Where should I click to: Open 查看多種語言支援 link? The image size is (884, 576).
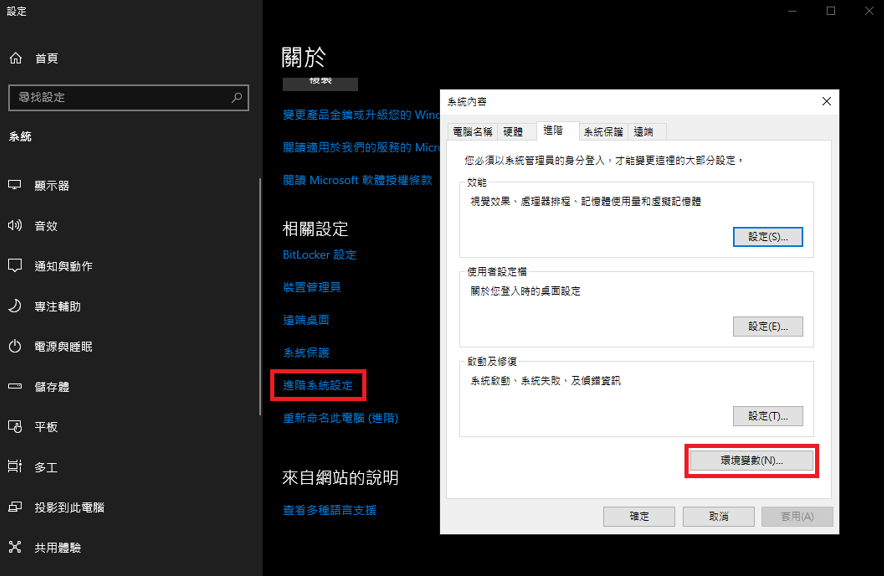pos(329,511)
